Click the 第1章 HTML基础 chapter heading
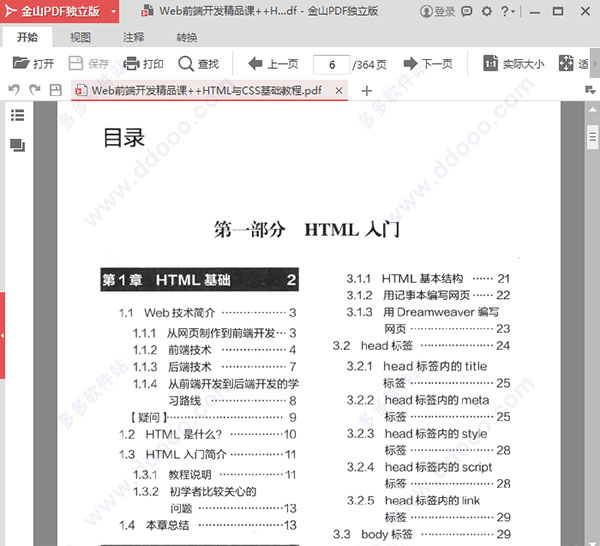The image size is (600, 546). (199, 280)
